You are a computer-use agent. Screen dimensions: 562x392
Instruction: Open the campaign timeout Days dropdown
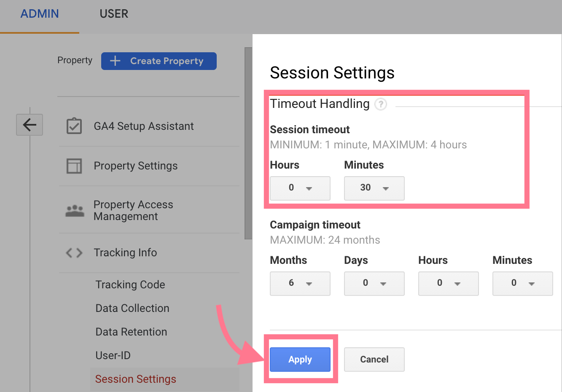click(374, 284)
